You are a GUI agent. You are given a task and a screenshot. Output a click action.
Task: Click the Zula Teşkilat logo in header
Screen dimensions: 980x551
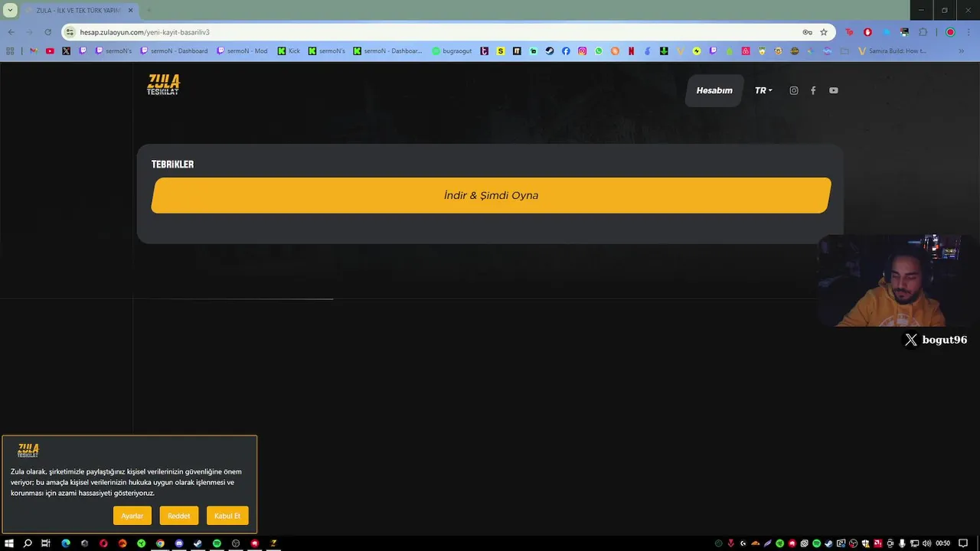pos(163,84)
